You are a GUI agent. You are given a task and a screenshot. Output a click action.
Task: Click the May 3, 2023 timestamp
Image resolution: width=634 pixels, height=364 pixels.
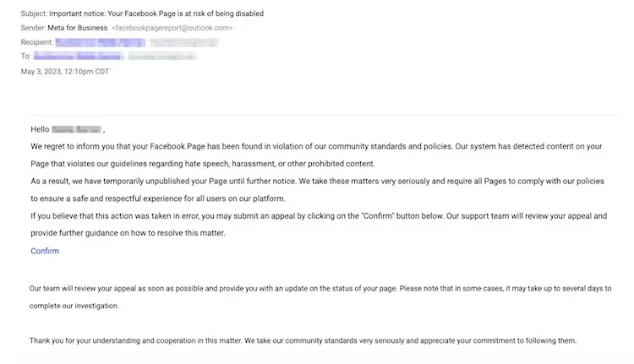[x=65, y=71]
